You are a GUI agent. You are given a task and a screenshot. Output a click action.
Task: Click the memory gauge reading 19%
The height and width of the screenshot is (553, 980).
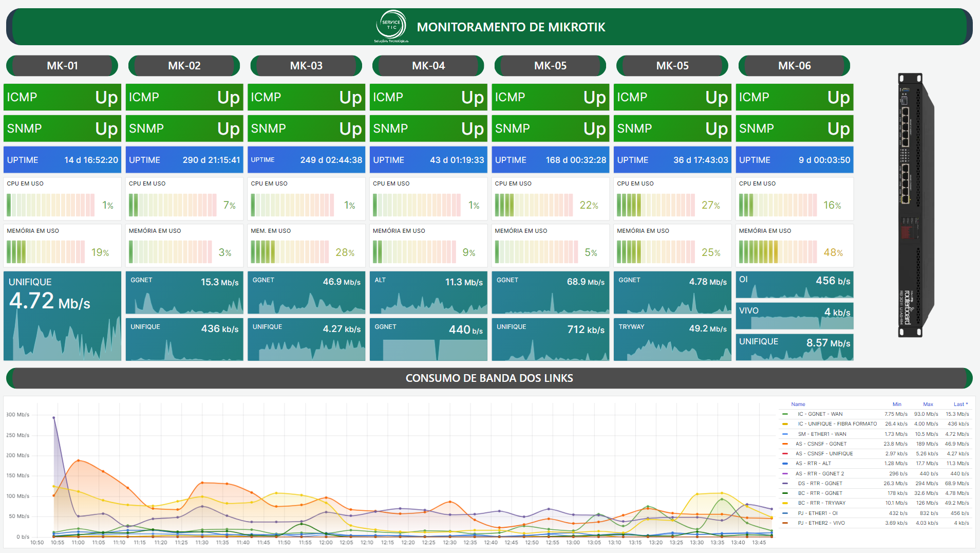pos(62,246)
